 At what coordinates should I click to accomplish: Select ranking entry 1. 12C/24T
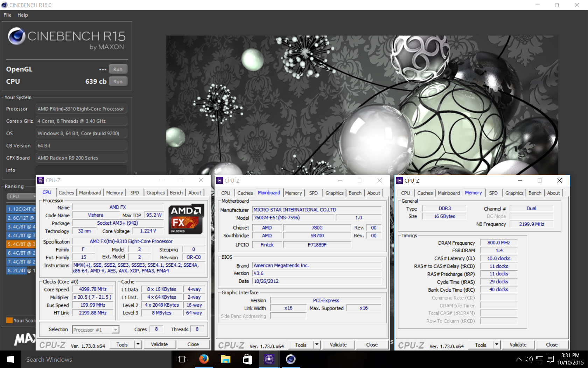click(x=21, y=209)
